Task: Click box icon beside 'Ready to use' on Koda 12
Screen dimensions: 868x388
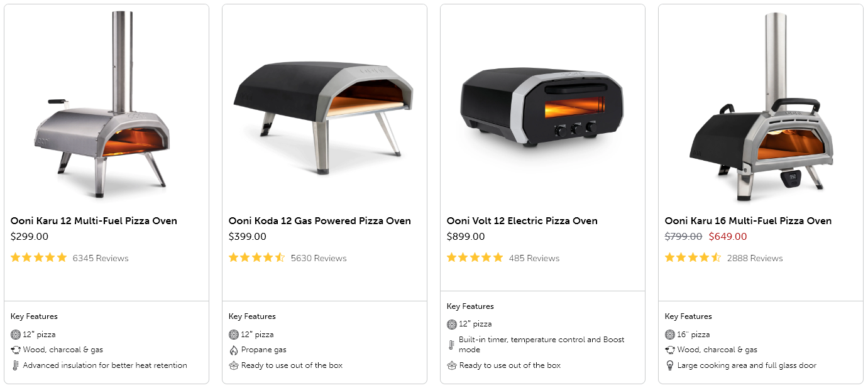Action: [234, 365]
